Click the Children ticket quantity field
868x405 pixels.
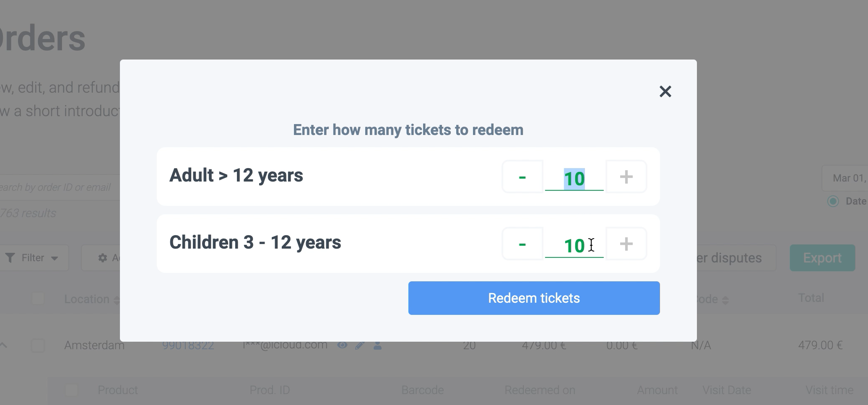click(x=574, y=246)
